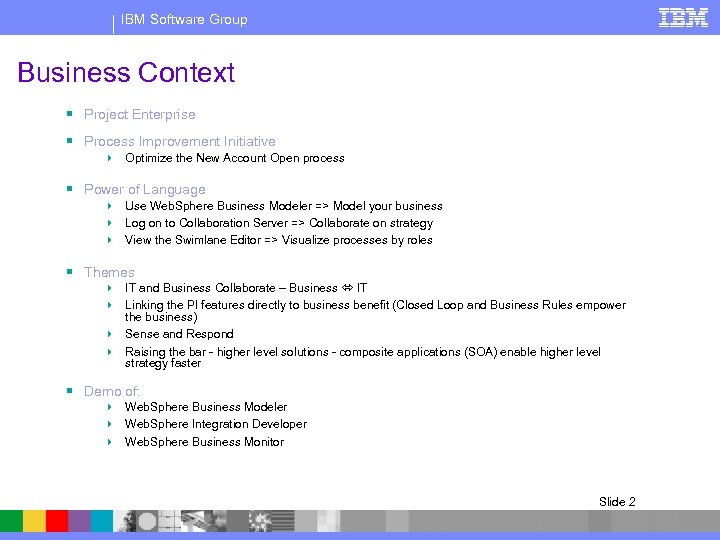Viewport: 720px width, 540px height.
Task: Select the 'Business Context' slide title
Action: pos(126,73)
